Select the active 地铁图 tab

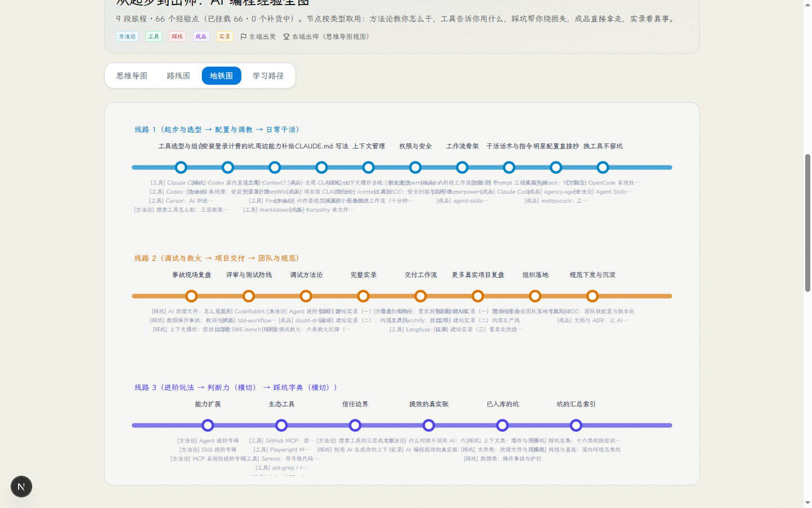pyautogui.click(x=222, y=76)
